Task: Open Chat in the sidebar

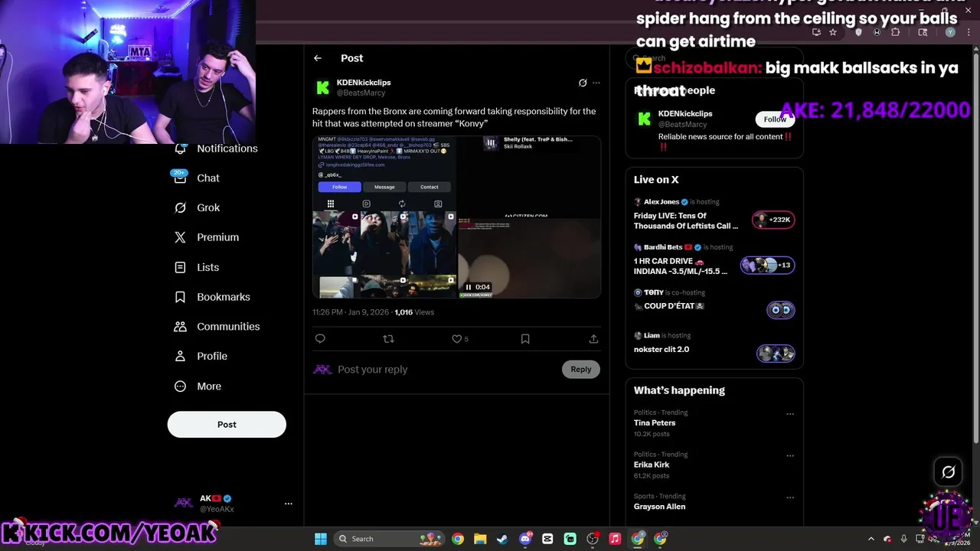Action: pyautogui.click(x=197, y=178)
